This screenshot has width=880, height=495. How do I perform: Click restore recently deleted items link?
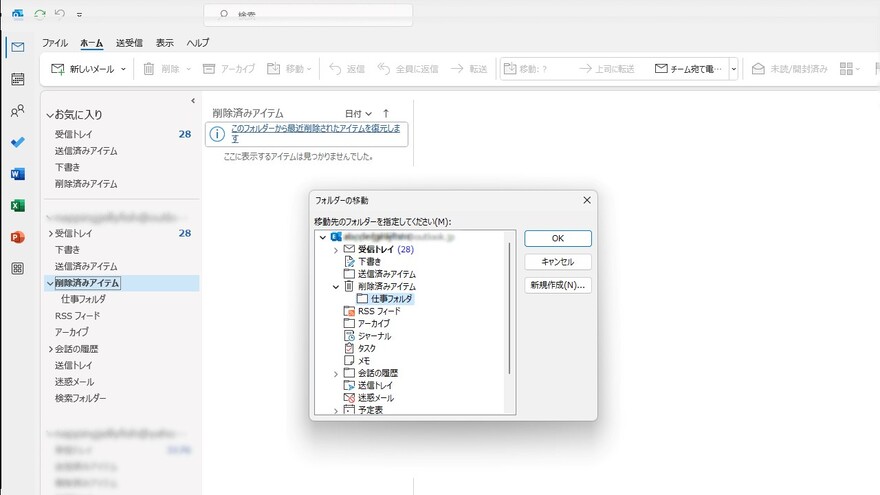[315, 133]
